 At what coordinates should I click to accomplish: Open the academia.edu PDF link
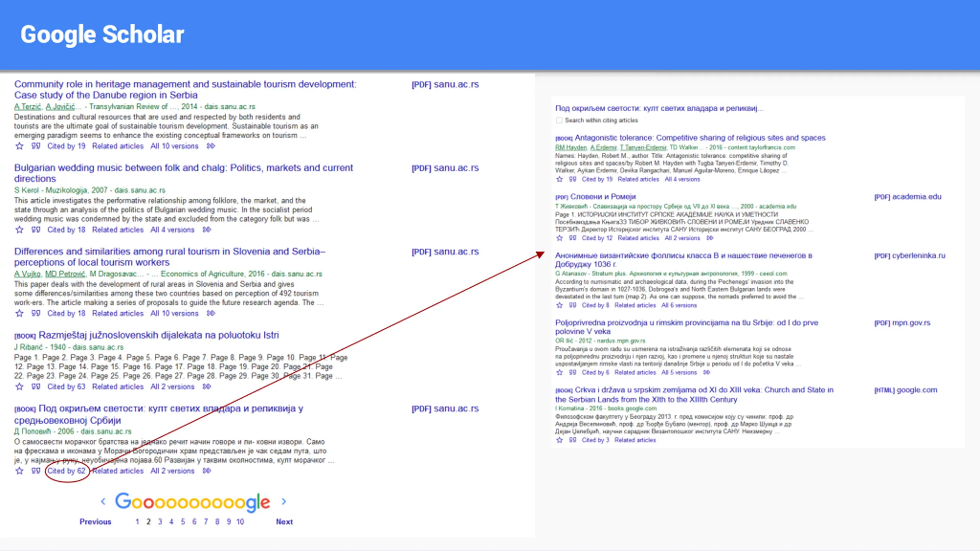(908, 197)
